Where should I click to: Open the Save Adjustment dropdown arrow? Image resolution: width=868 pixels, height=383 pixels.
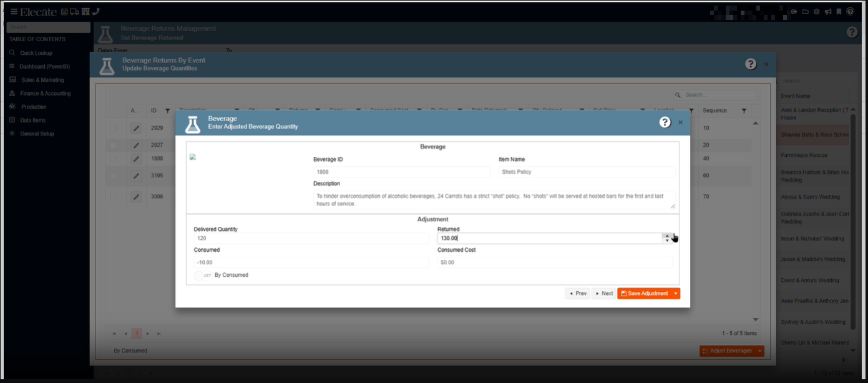pyautogui.click(x=675, y=294)
